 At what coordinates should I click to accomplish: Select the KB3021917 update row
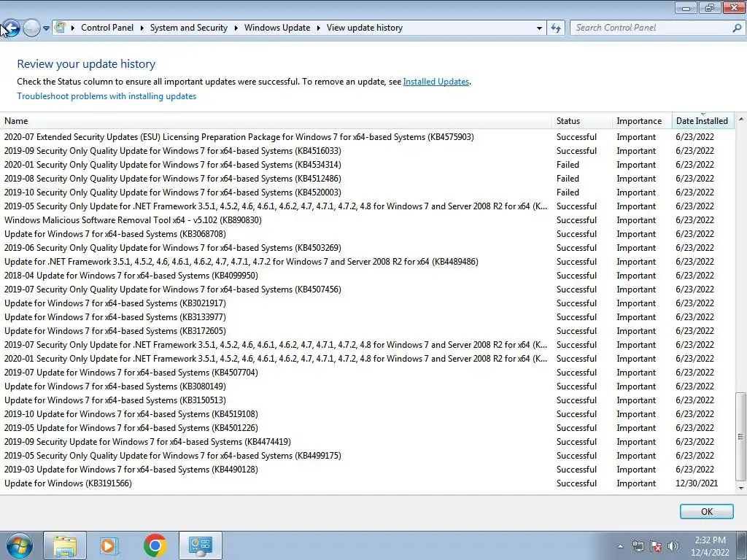point(367,303)
